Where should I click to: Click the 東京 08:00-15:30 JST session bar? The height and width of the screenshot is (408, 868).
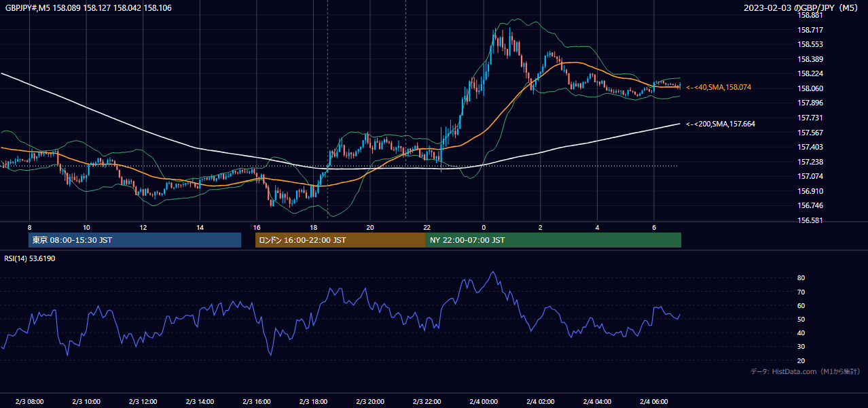[x=134, y=240]
